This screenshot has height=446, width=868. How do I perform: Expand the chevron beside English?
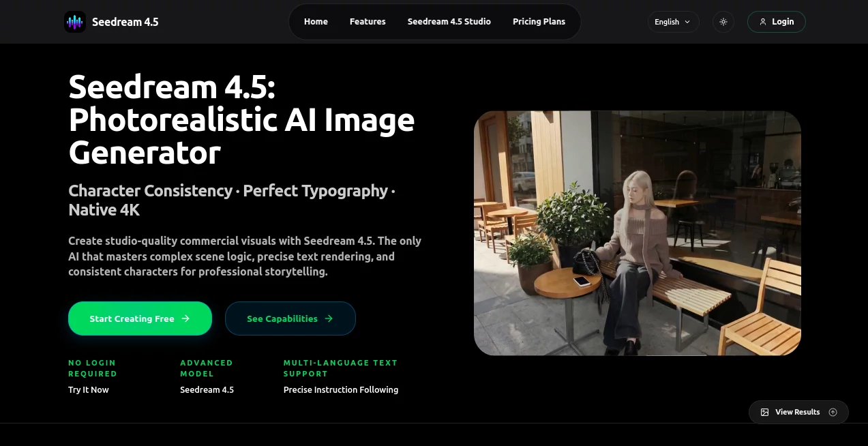click(687, 22)
